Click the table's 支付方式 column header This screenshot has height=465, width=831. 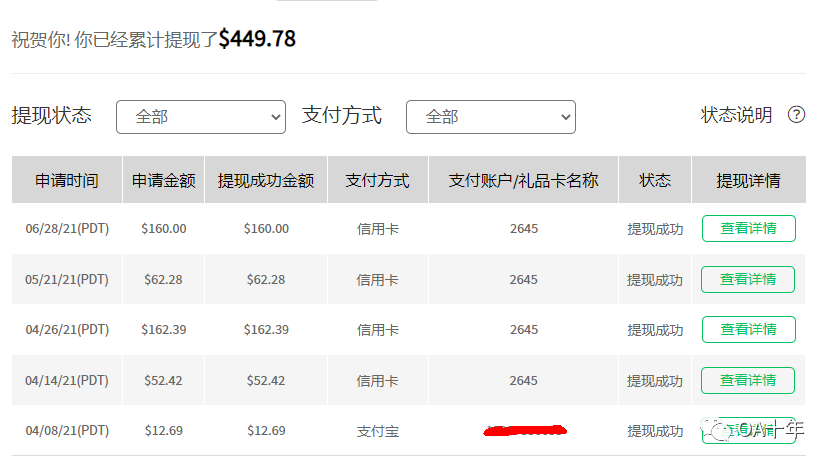pyautogui.click(x=378, y=181)
